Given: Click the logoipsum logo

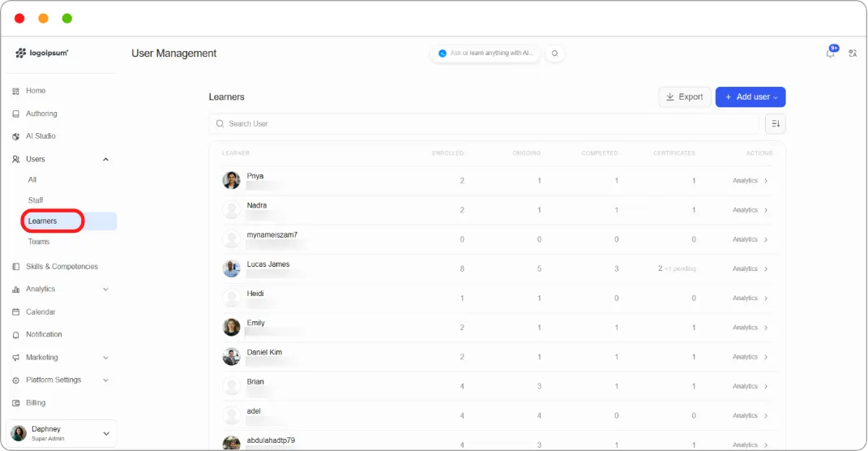Looking at the screenshot, I should pyautogui.click(x=42, y=54).
